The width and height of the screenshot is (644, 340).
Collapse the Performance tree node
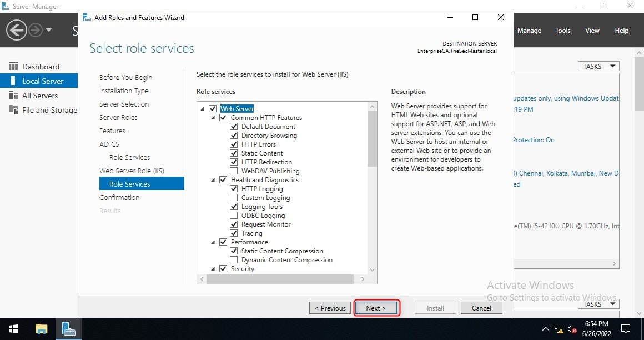(213, 243)
